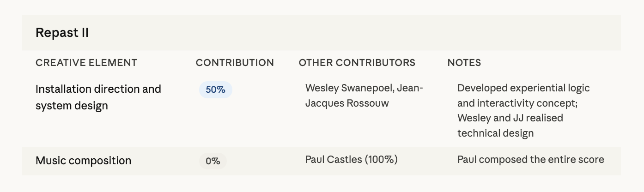Click the "Wesley and JJ realised" note line
Image resolution: width=644 pixels, height=192 pixels.
pos(510,118)
